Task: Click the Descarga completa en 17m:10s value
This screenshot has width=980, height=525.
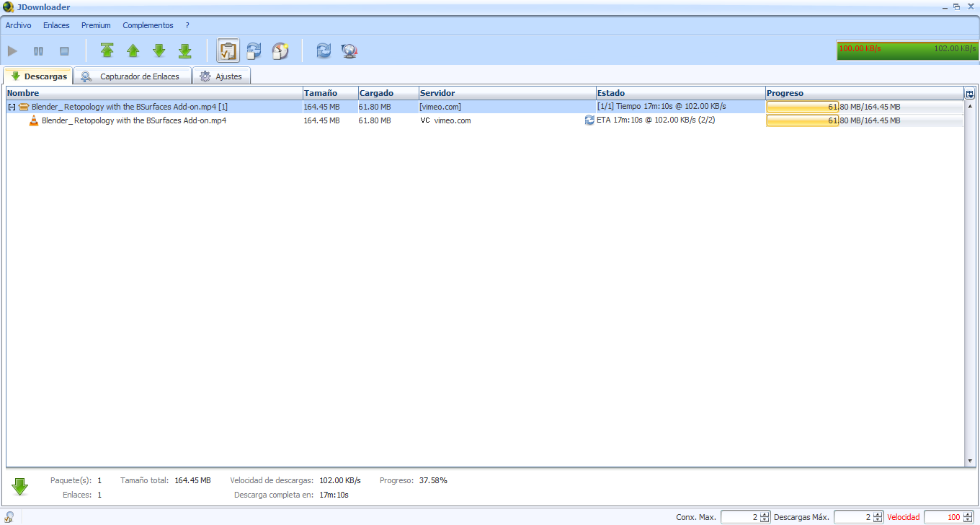Action: coord(334,495)
